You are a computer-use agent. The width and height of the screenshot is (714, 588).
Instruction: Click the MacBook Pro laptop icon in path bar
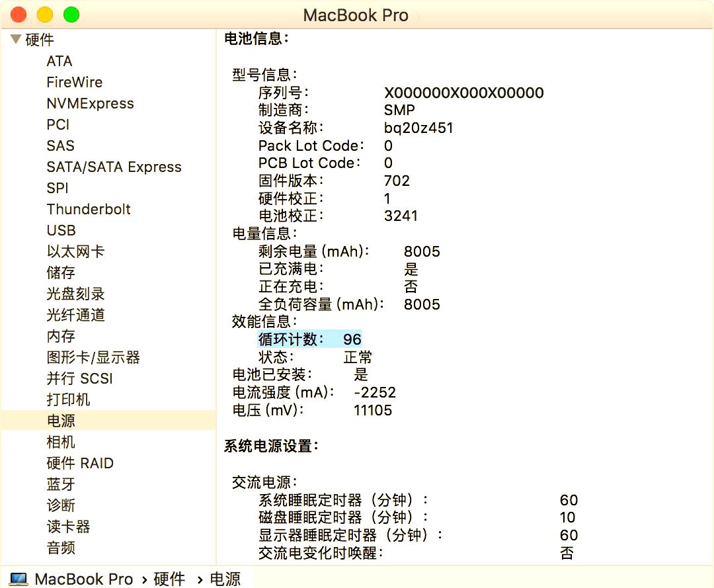pyautogui.click(x=19, y=579)
